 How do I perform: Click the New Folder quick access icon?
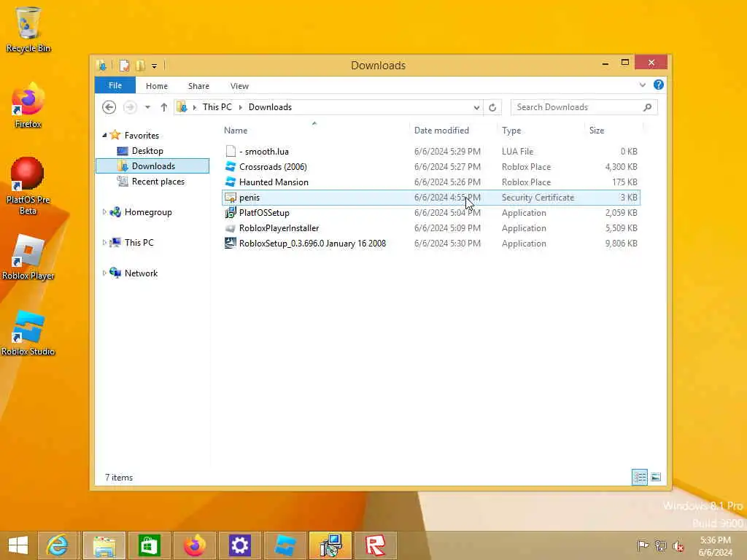point(140,65)
